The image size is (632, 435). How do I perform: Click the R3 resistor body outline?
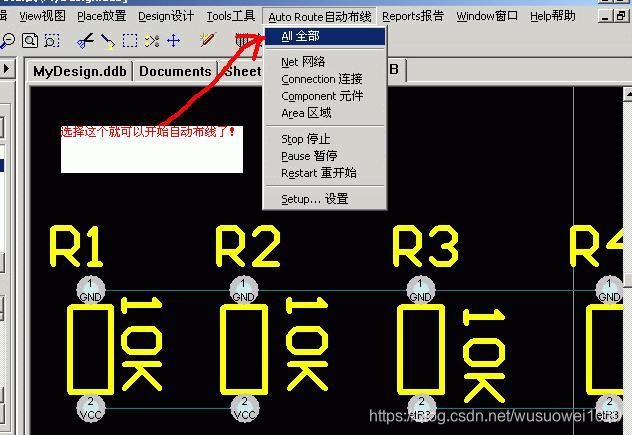(x=421, y=349)
